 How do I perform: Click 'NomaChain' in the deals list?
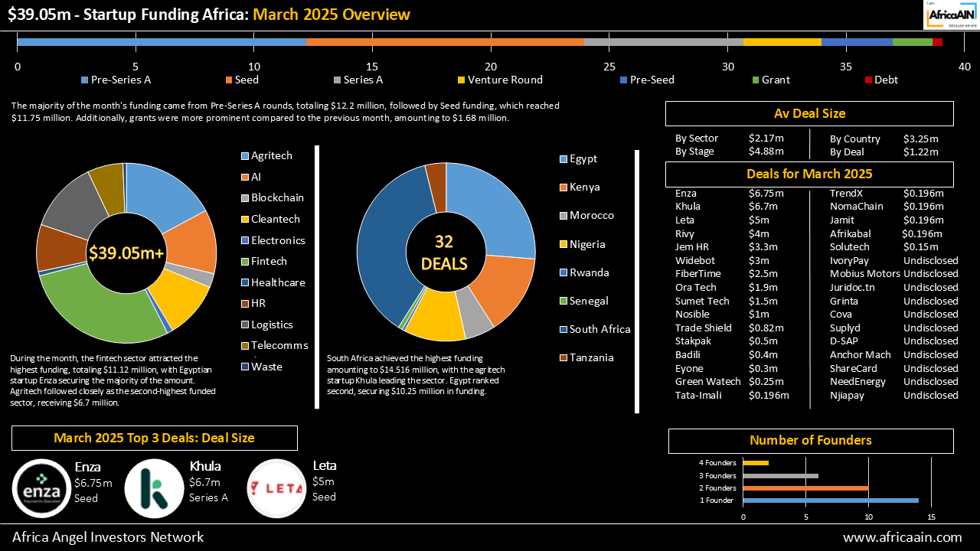(857, 207)
